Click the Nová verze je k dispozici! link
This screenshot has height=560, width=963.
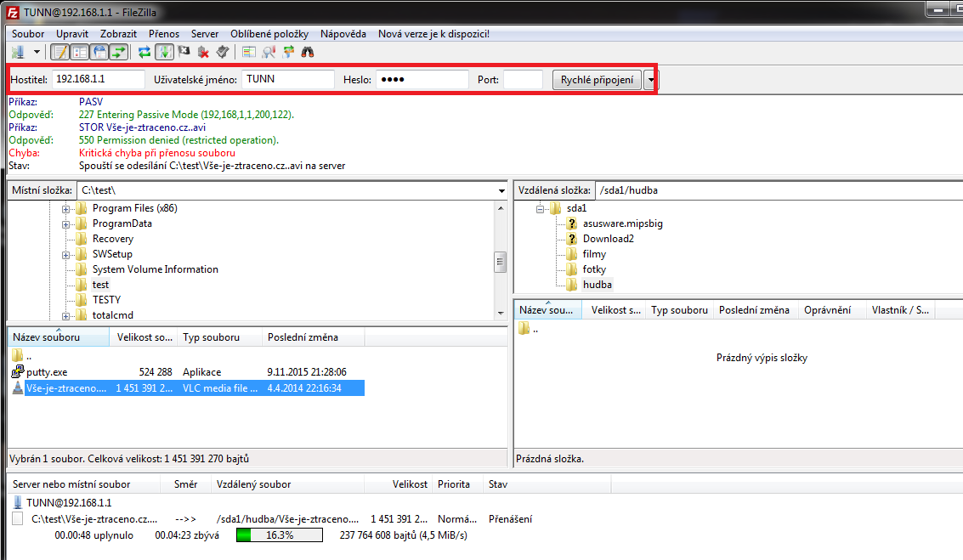[433, 33]
